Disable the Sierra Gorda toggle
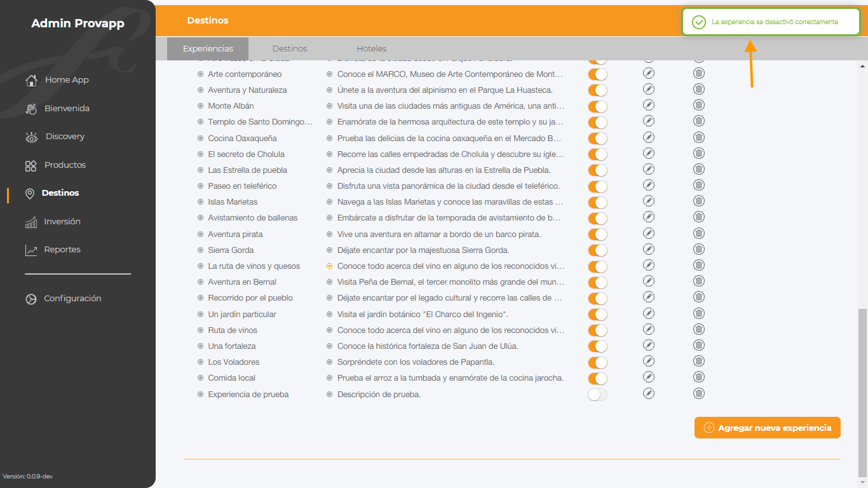Viewport: 868px width, 488px height. click(x=597, y=250)
